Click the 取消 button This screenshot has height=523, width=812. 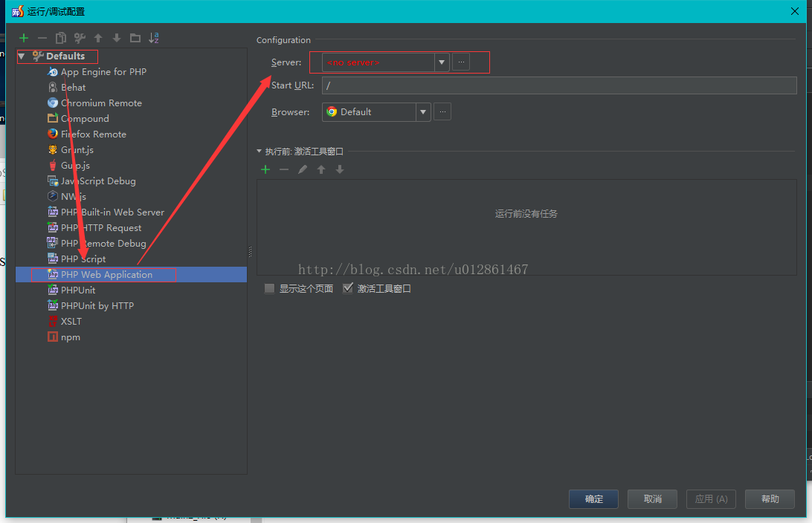[x=652, y=499]
